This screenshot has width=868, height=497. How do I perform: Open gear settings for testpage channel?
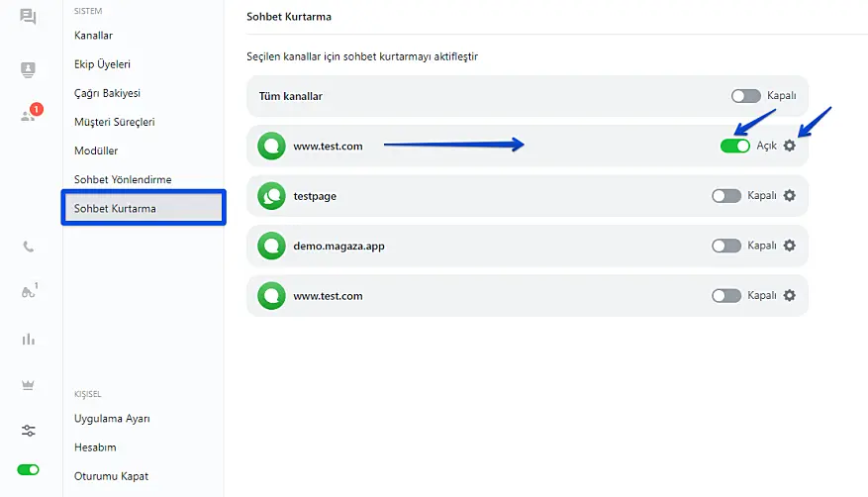click(789, 196)
